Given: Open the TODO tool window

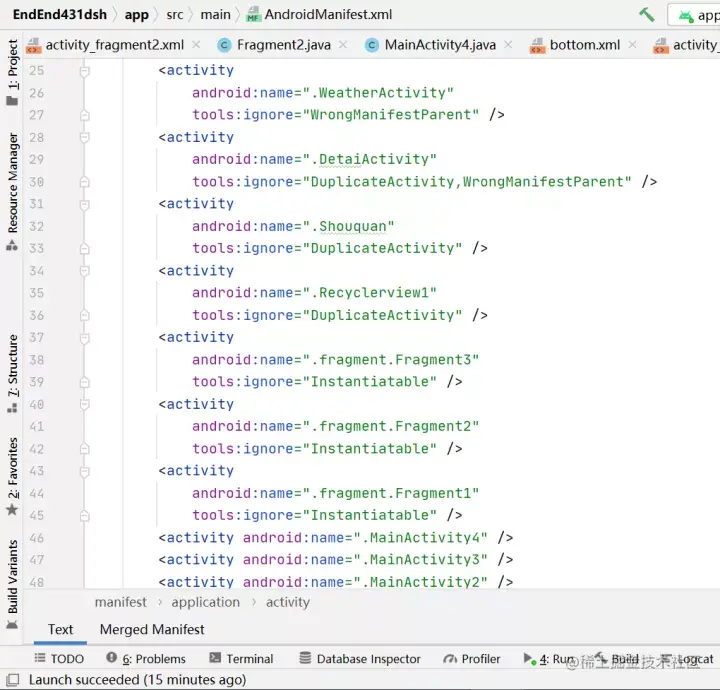Looking at the screenshot, I should [x=59, y=659].
